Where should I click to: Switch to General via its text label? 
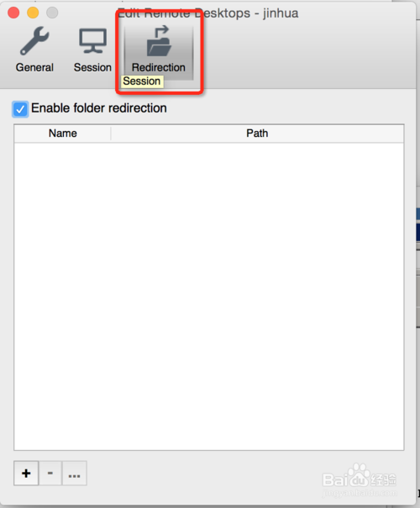[34, 67]
